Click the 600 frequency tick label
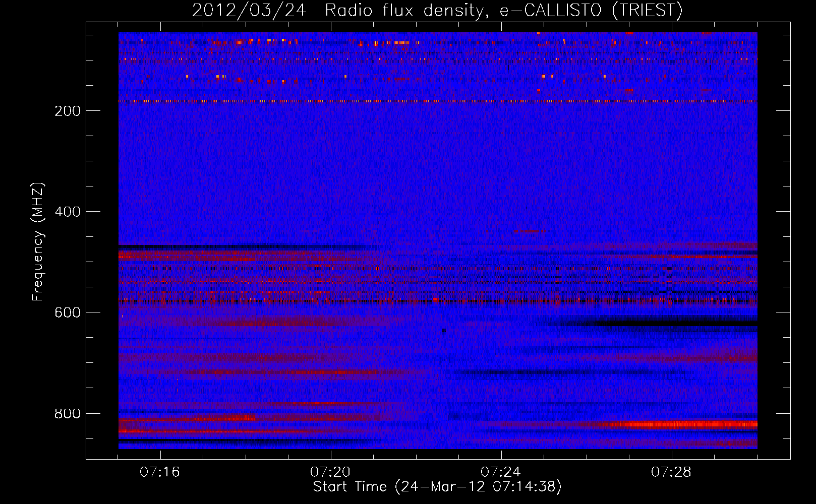The width and height of the screenshot is (816, 504). click(67, 312)
